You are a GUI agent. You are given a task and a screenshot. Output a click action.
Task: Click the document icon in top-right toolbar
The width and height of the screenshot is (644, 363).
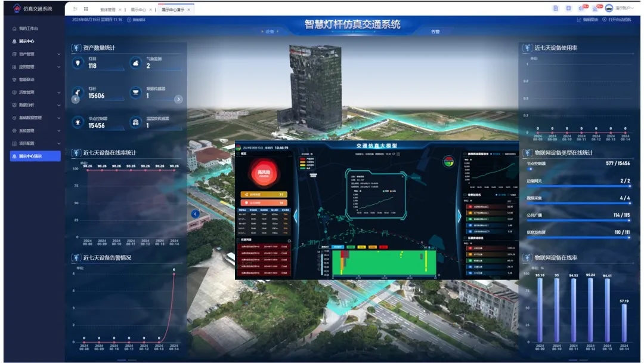pyautogui.click(x=556, y=8)
